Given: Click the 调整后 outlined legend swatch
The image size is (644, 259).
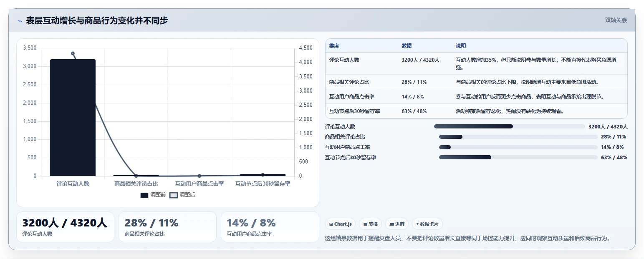Looking at the screenshot, I should pyautogui.click(x=173, y=195).
